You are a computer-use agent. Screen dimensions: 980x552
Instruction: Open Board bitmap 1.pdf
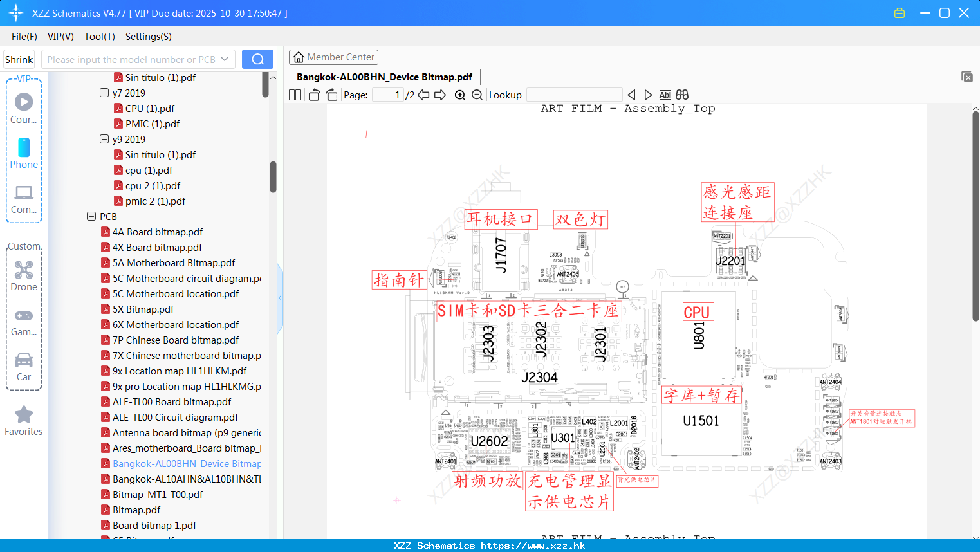click(154, 525)
